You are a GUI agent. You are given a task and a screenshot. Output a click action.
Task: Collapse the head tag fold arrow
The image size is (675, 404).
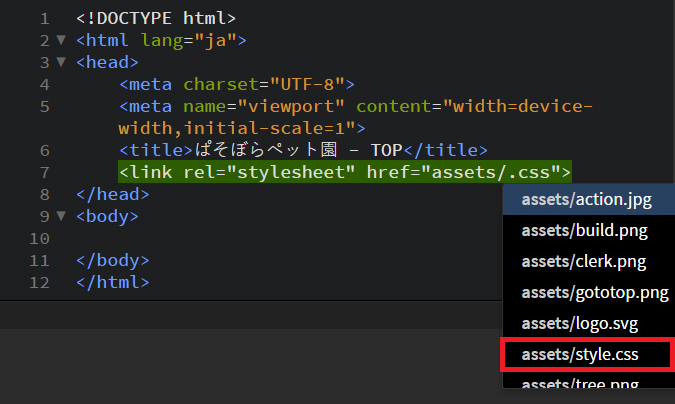(x=62, y=63)
